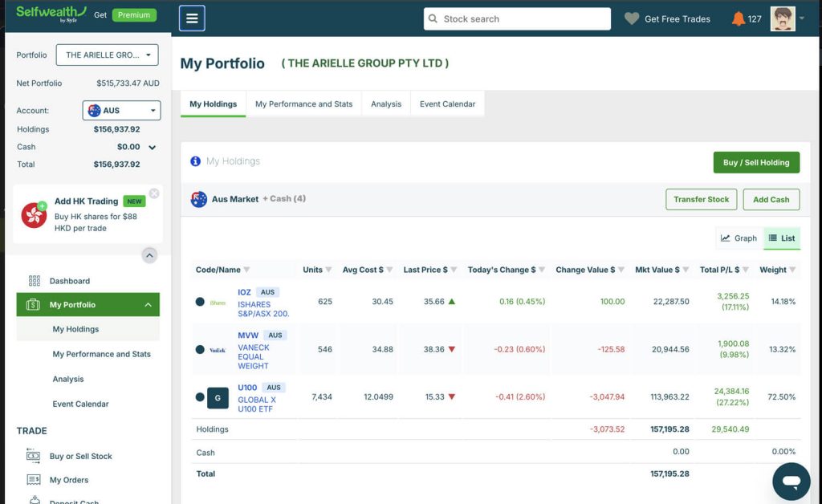Close the Add HK Trading banner

coord(154,193)
